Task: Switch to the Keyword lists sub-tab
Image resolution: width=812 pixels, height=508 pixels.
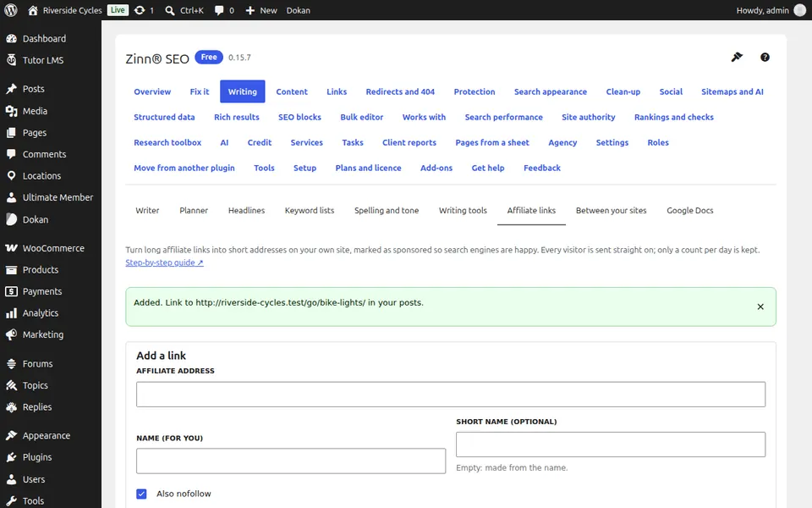Action: point(310,211)
